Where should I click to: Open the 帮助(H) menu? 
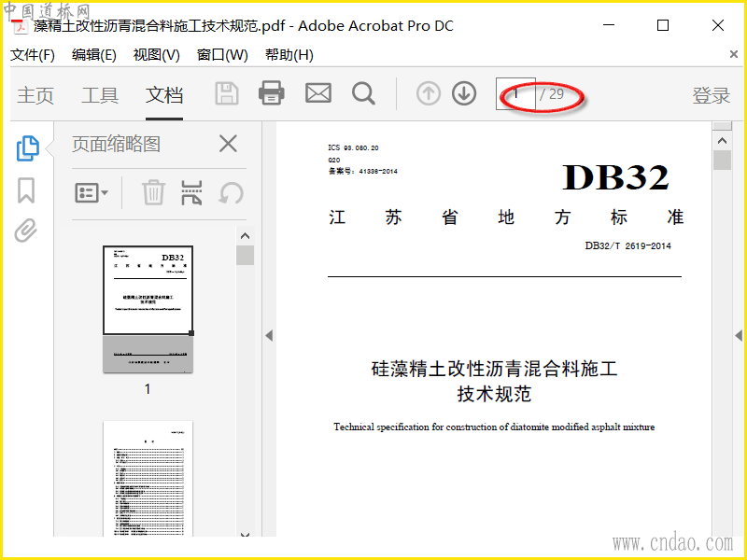point(289,55)
